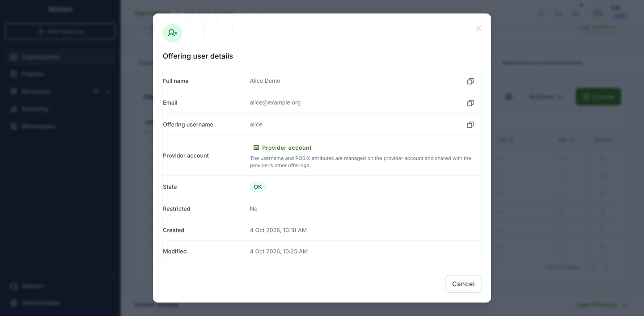Click the Email field label
The image size is (644, 316).
170,103
